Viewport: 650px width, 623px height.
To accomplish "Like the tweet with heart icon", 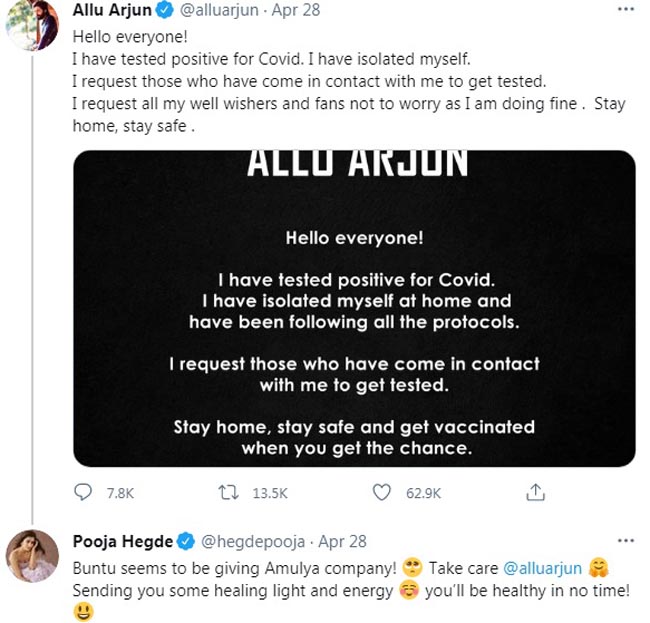I will tap(380, 492).
